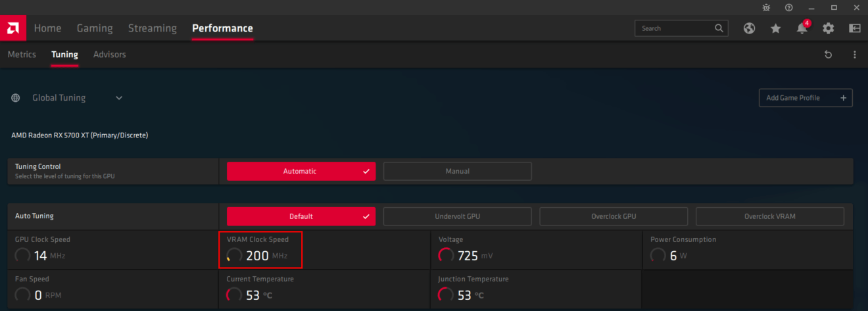Click the GPU Clock Speed gauge
This screenshot has height=311, width=868.
(22, 255)
